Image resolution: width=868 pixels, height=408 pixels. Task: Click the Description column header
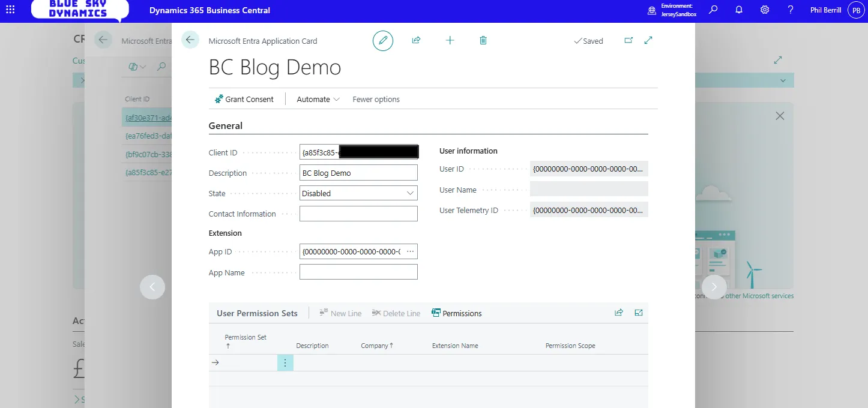click(312, 346)
